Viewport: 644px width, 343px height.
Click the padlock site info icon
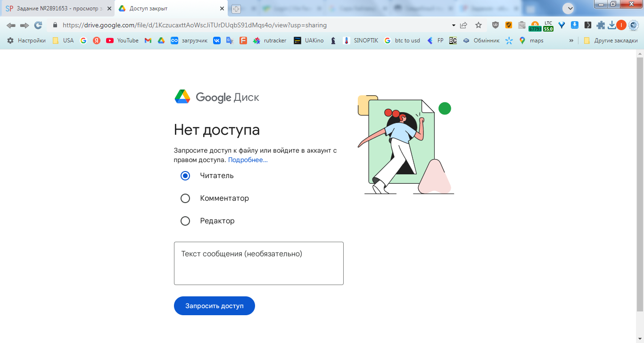(55, 25)
